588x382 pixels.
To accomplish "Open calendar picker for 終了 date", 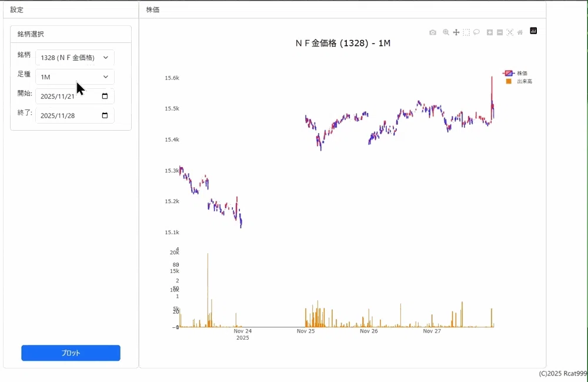I will pyautogui.click(x=105, y=115).
